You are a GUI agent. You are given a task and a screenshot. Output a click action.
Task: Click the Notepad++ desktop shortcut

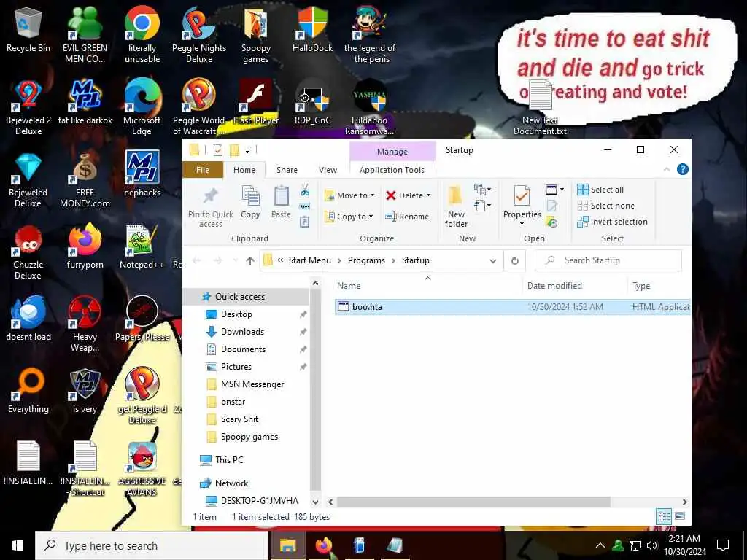point(142,246)
